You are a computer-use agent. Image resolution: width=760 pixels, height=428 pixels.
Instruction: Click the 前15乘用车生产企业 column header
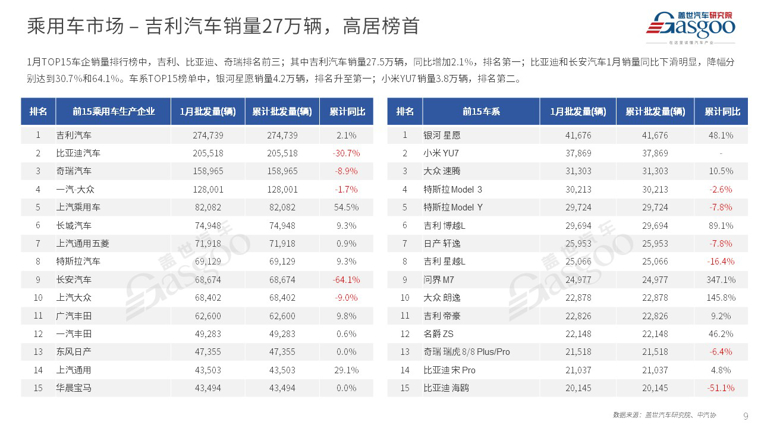[113, 111]
